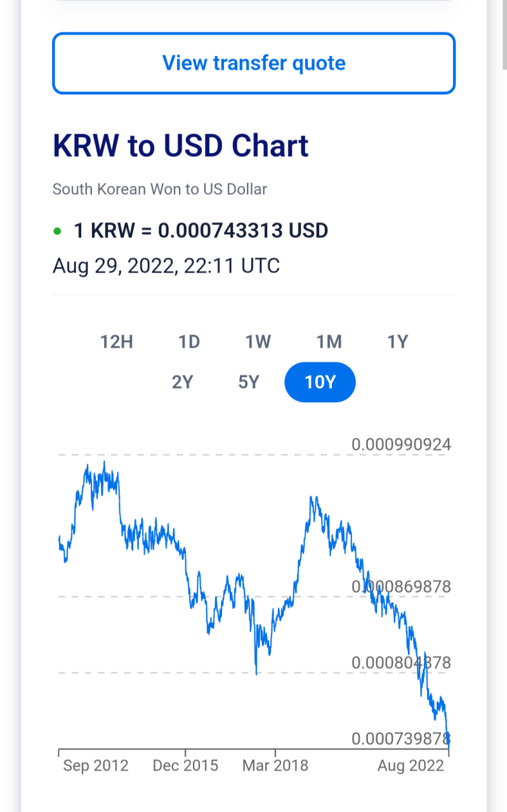Select the 12H chart range
The width and height of the screenshot is (507, 812).
tap(117, 342)
